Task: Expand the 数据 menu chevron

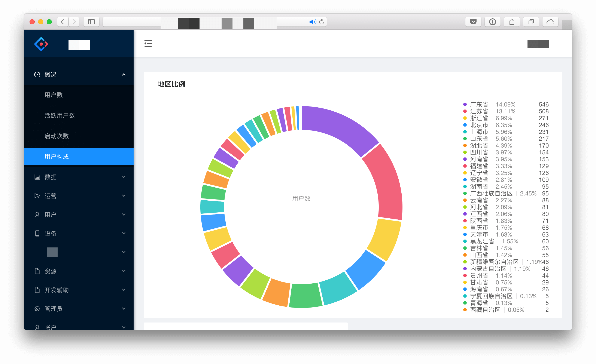Action: (x=124, y=177)
